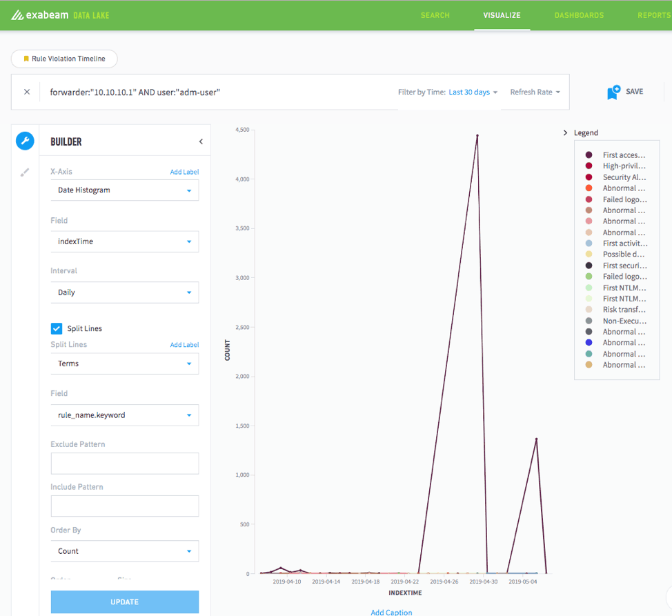The width and height of the screenshot is (672, 616).
Task: Uncheck the Split Lines checkbox
Action: tap(57, 328)
